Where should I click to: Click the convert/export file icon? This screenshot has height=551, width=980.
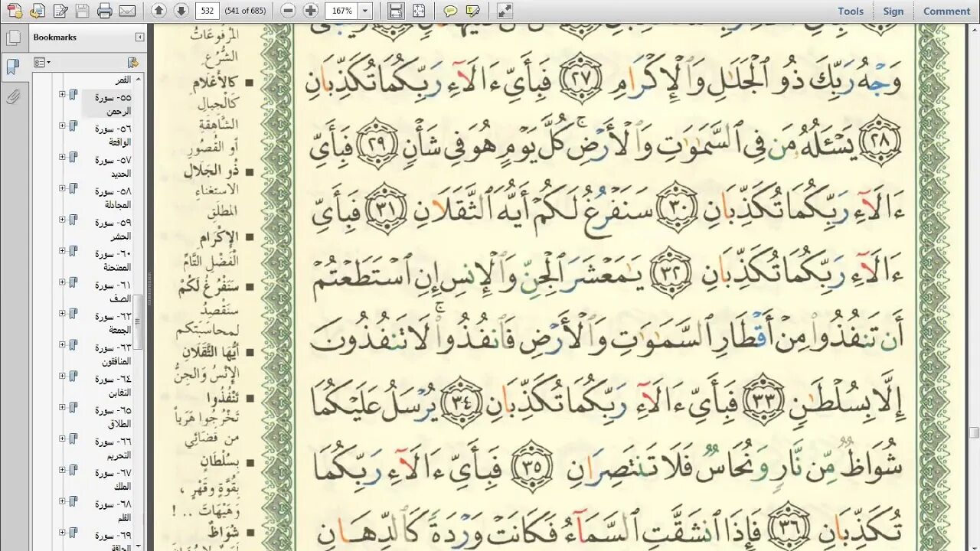(x=38, y=11)
